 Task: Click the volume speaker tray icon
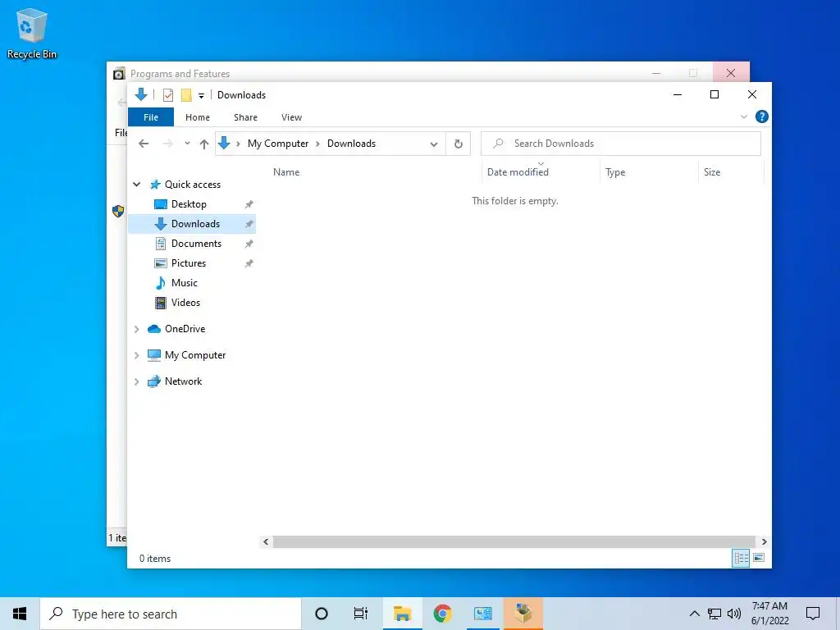click(x=734, y=614)
